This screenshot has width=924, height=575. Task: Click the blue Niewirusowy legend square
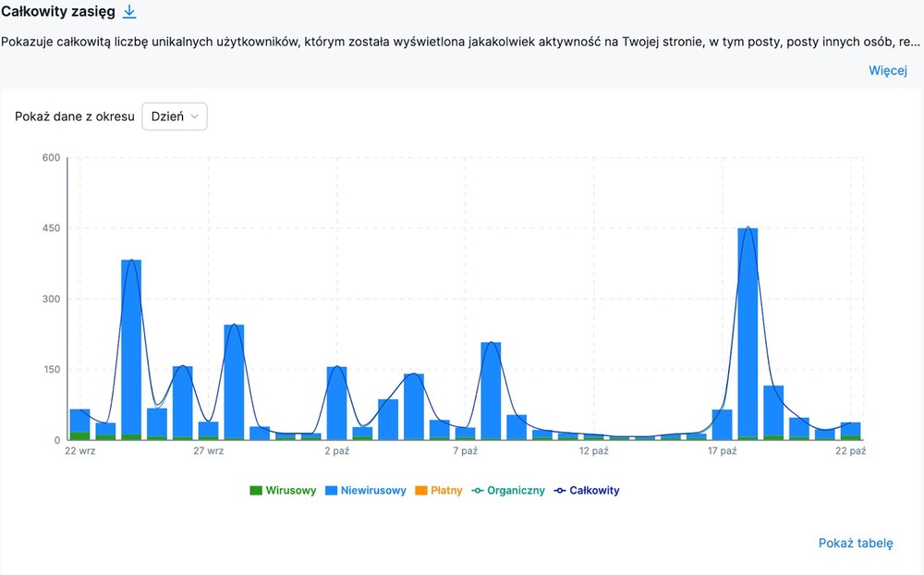tap(331, 490)
